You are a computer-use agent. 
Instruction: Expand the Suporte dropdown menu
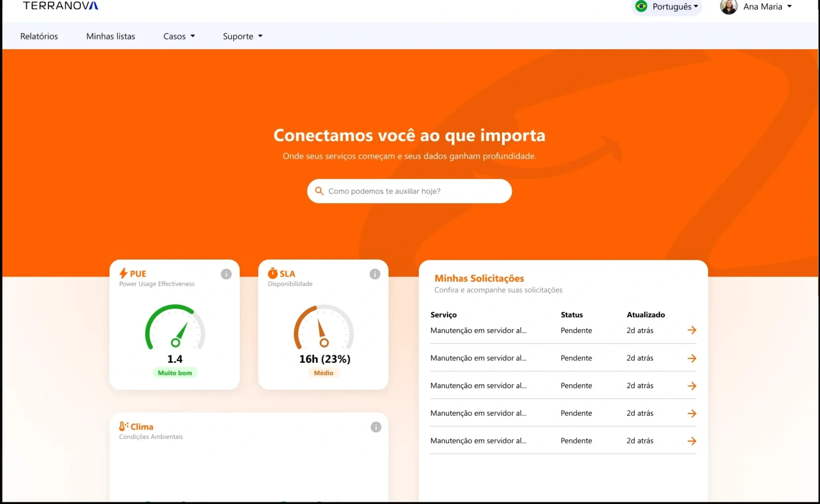[x=243, y=36]
